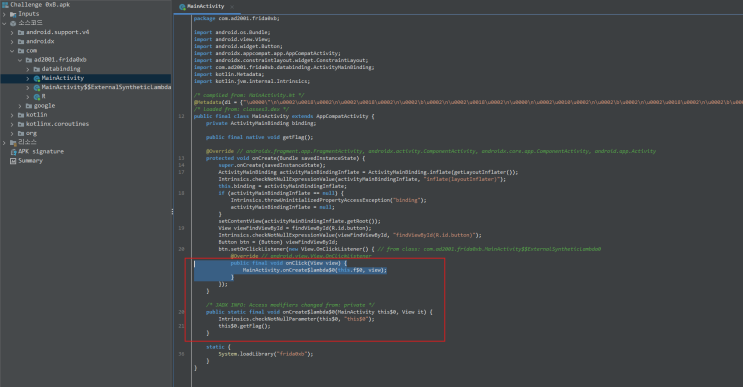Expand the kotlinx.coroutines package
The height and width of the screenshot is (387, 743).
[x=12, y=124]
